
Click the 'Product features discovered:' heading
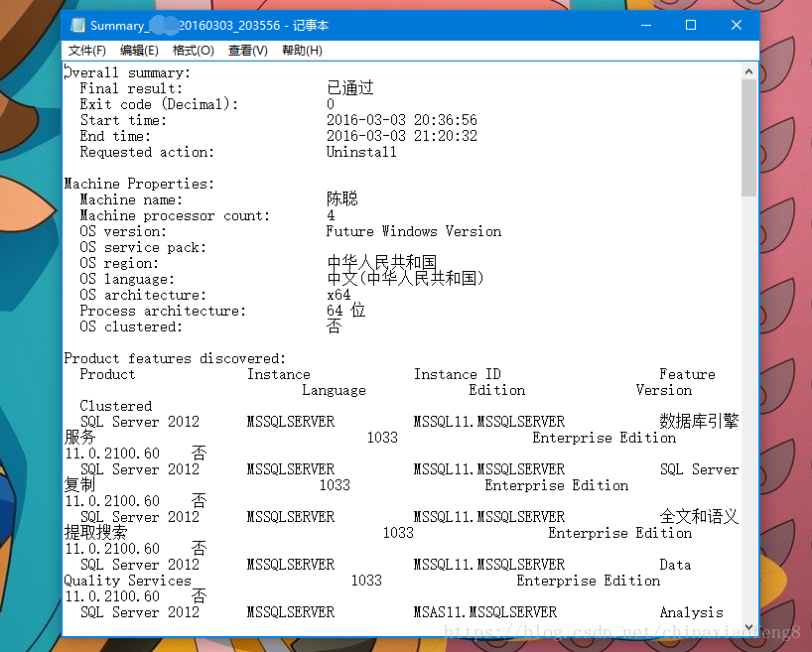coord(175,358)
